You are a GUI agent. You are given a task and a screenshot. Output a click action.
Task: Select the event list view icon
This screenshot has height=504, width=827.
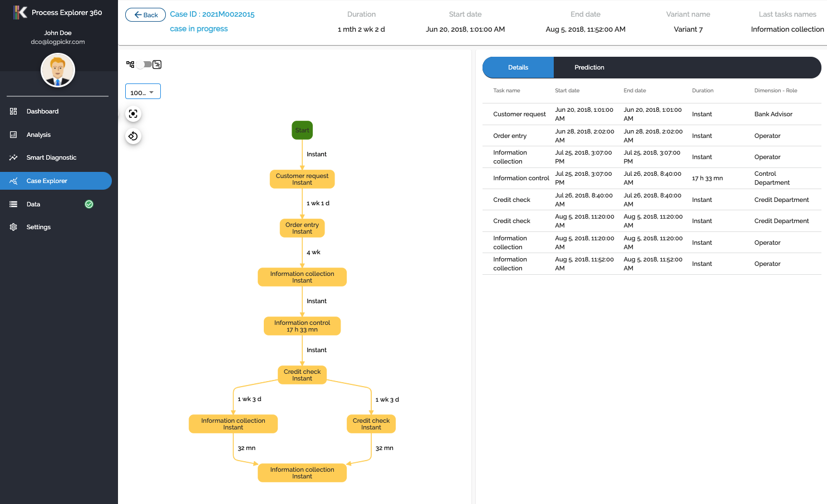tap(156, 64)
